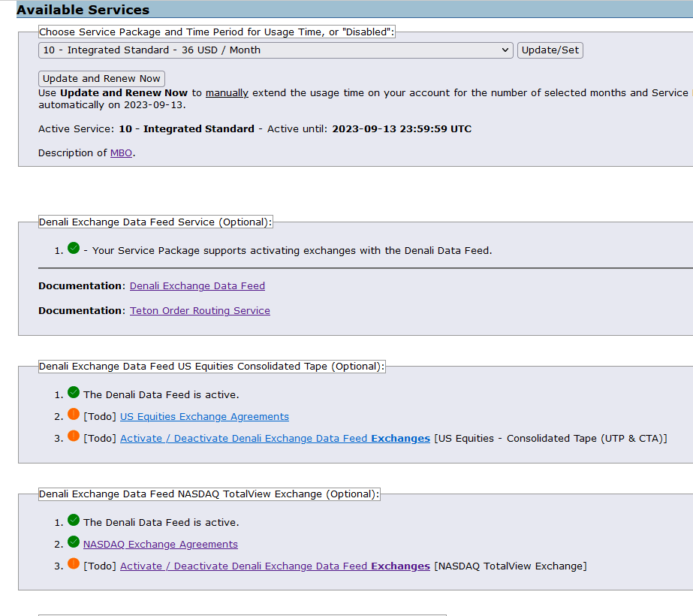Open US Equities Exchange Agreements link

tap(204, 417)
